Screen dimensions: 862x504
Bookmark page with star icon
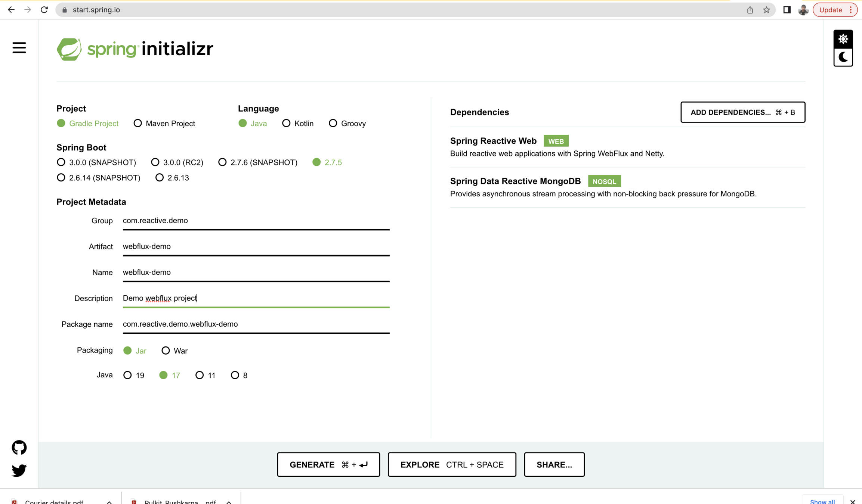click(x=766, y=10)
